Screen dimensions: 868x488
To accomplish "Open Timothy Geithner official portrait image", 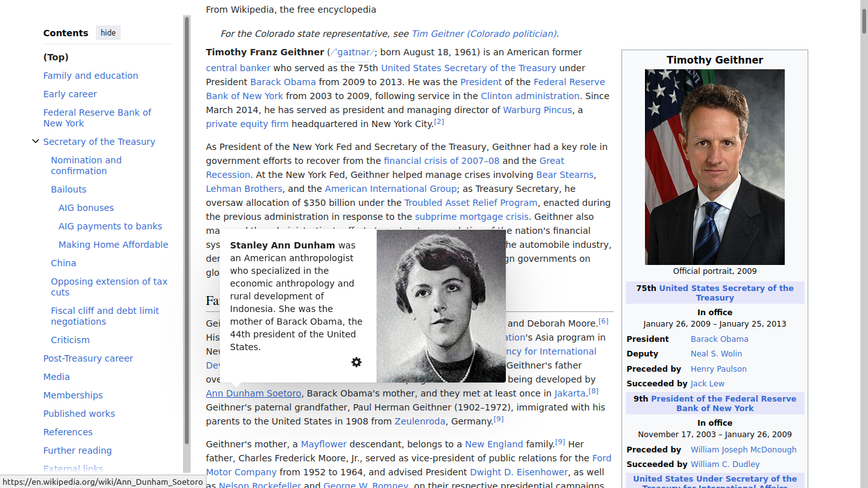I will pyautogui.click(x=715, y=167).
